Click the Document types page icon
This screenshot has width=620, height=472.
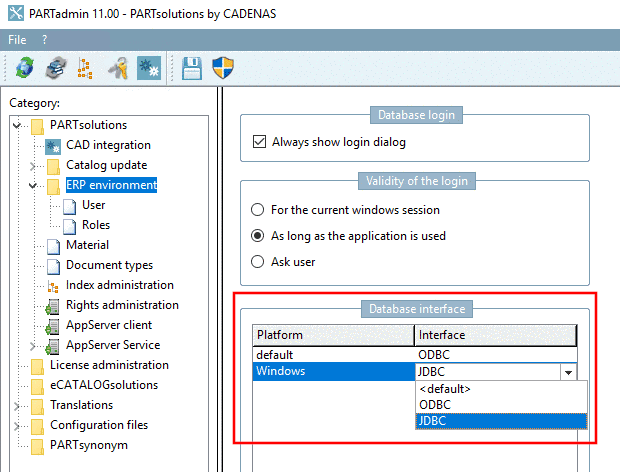click(53, 266)
